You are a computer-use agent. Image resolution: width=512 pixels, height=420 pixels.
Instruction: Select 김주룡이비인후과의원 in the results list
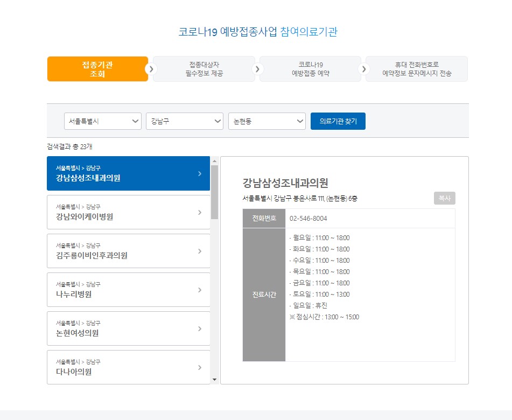point(128,251)
